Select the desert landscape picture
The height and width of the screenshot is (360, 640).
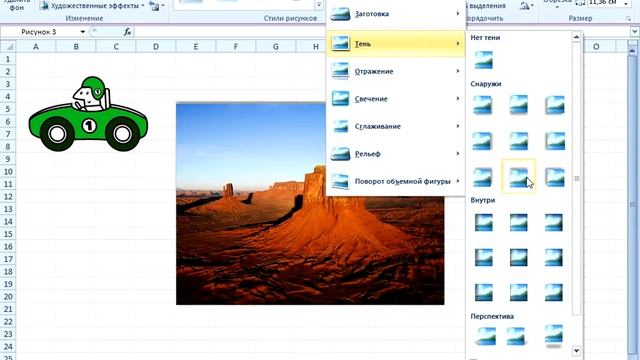(x=310, y=204)
